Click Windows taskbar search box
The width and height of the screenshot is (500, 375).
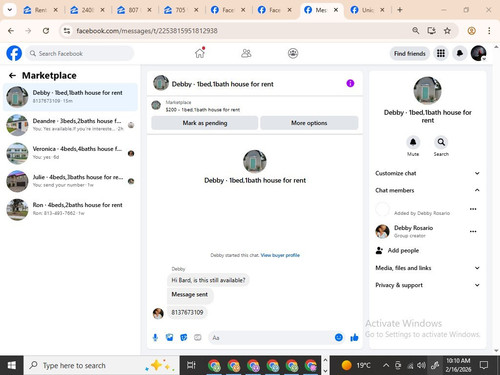coord(101,365)
